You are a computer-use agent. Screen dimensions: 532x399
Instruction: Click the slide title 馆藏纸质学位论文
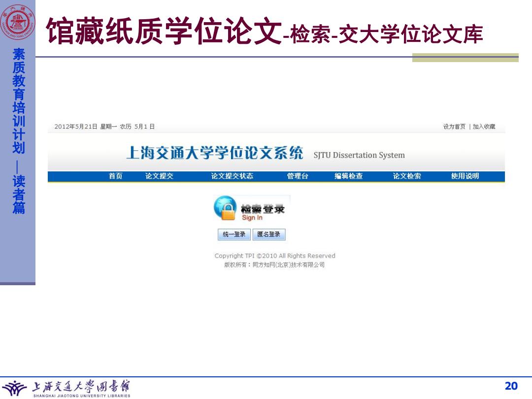tap(164, 31)
